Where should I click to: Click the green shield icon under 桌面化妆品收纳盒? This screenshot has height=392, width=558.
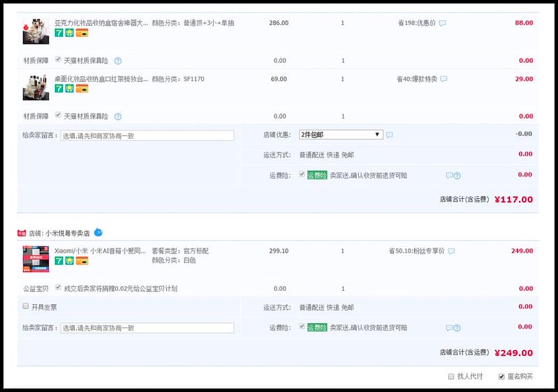tap(69, 89)
